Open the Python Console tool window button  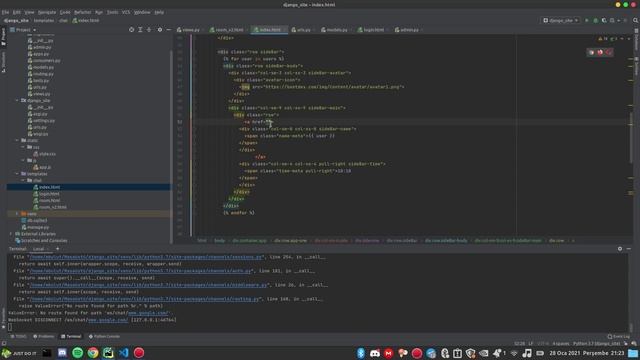point(104,336)
